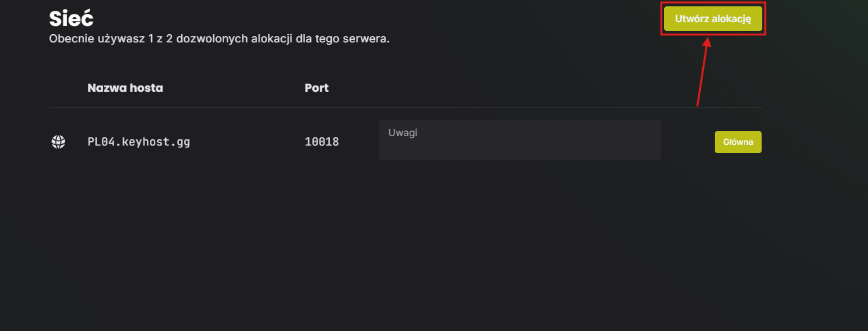Click the Uwagi placeholder label text
This screenshot has width=868, height=331.
403,132
